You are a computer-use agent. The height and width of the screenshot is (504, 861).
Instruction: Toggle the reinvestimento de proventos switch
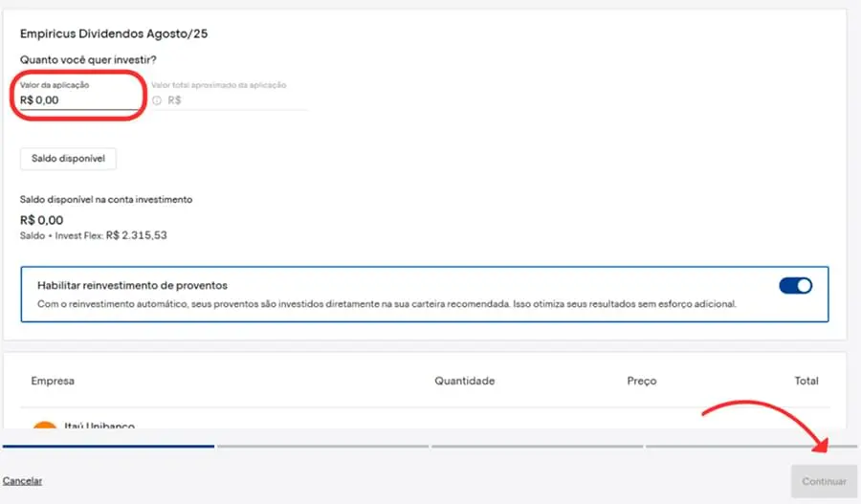[795, 286]
